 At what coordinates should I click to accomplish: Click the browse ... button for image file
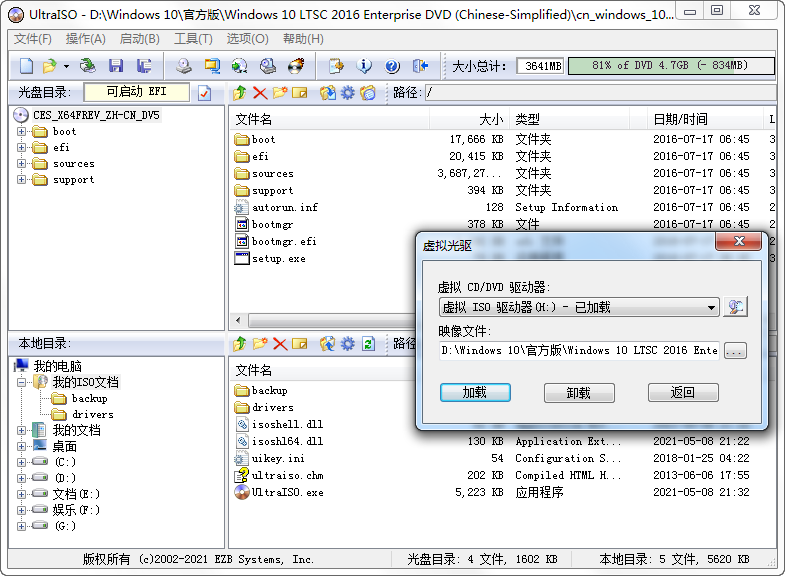pyautogui.click(x=734, y=351)
